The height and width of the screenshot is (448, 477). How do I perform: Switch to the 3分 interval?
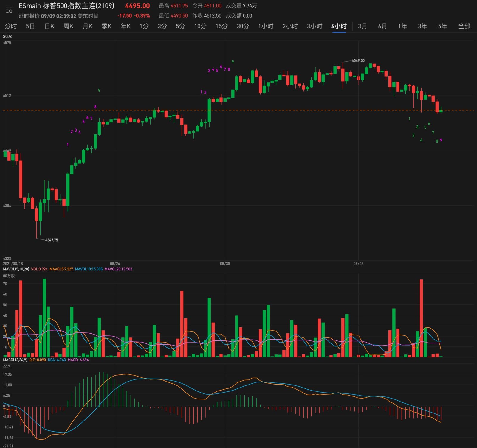(162, 26)
